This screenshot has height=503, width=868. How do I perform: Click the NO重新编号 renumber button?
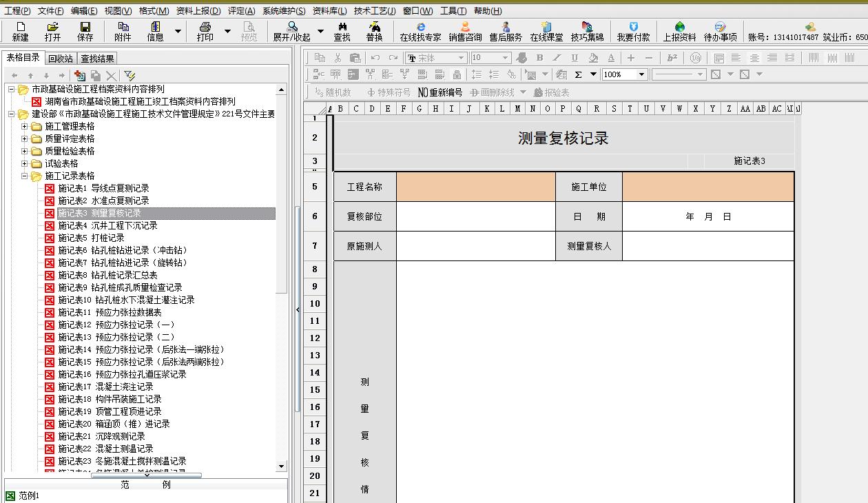point(440,92)
